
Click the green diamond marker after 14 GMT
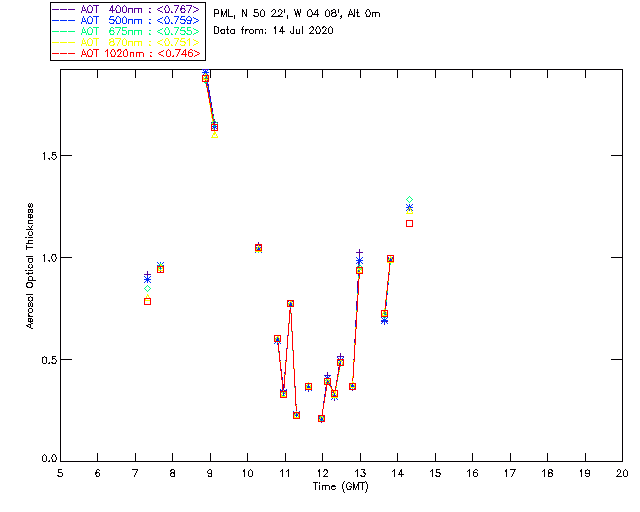[x=409, y=200]
